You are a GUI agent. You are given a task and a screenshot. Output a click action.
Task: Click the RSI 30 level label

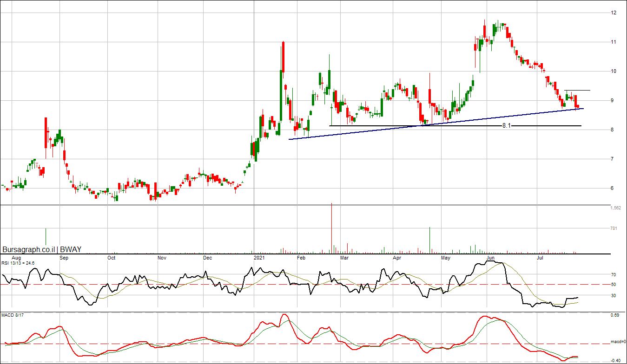(x=613, y=295)
